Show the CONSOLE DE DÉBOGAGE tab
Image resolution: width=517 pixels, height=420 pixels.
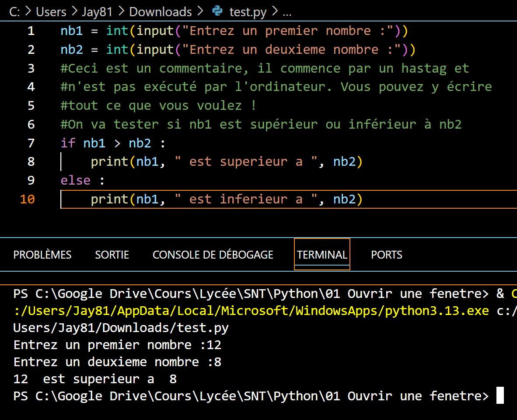213,255
